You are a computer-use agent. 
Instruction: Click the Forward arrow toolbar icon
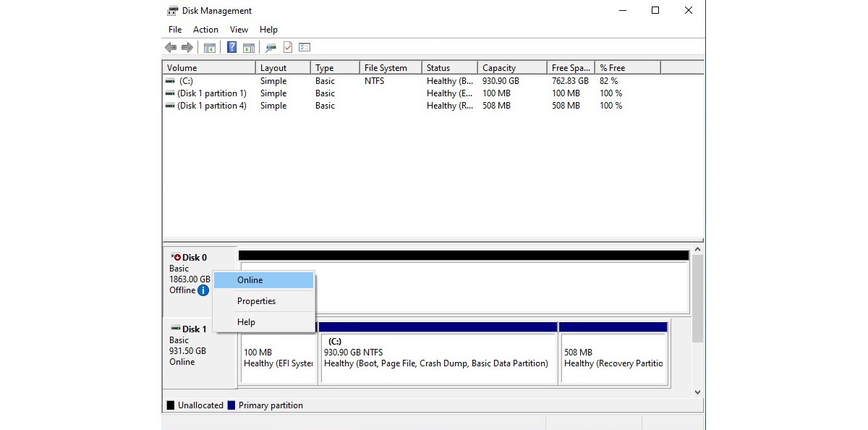pyautogui.click(x=187, y=48)
